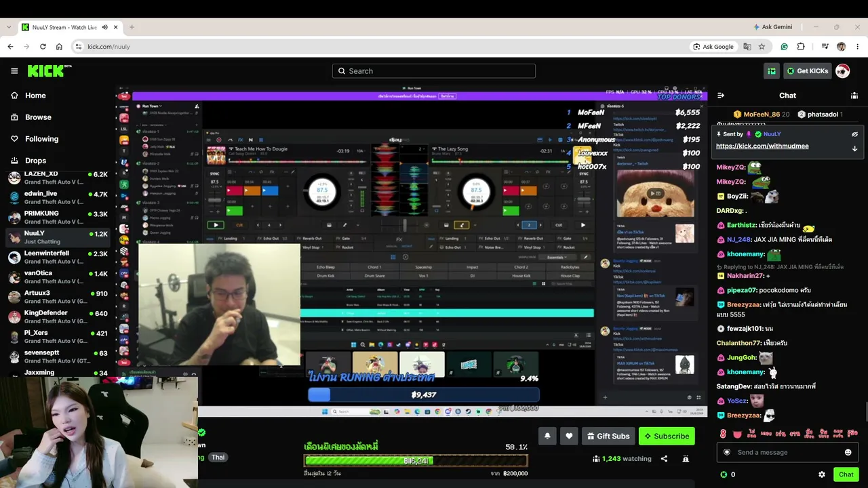Click the 1,243 watching viewer count
The image size is (868, 488).
[622, 459]
